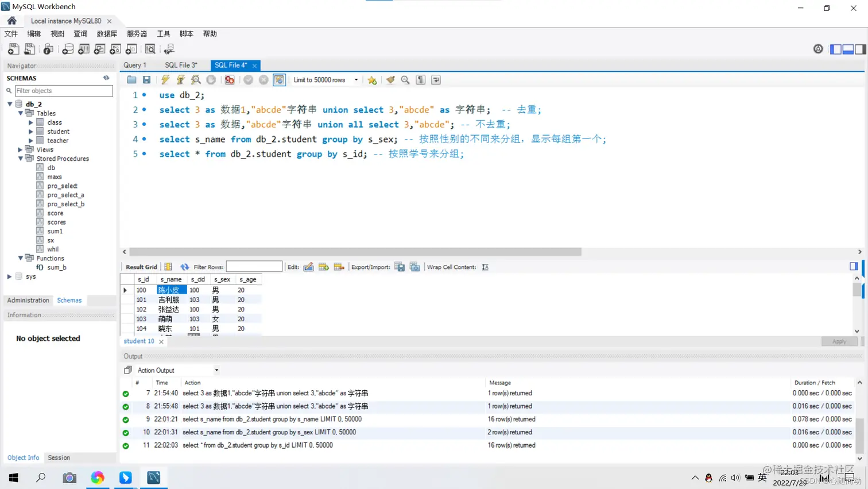This screenshot has height=489, width=868.
Task: Open Workbench preferences gear icon
Action: click(x=818, y=49)
